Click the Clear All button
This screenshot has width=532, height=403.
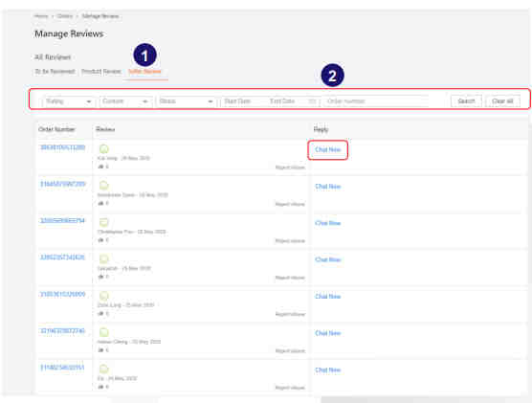click(x=502, y=101)
